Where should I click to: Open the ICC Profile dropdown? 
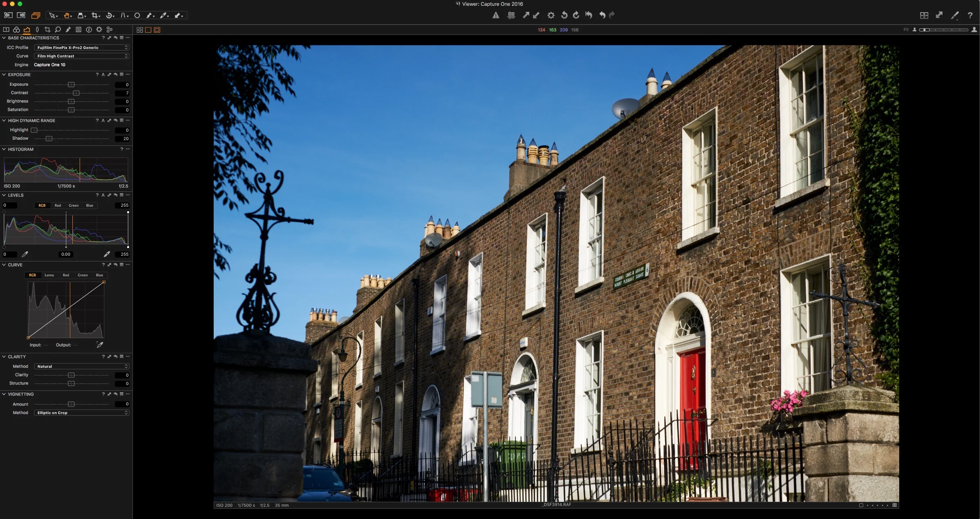(x=81, y=47)
